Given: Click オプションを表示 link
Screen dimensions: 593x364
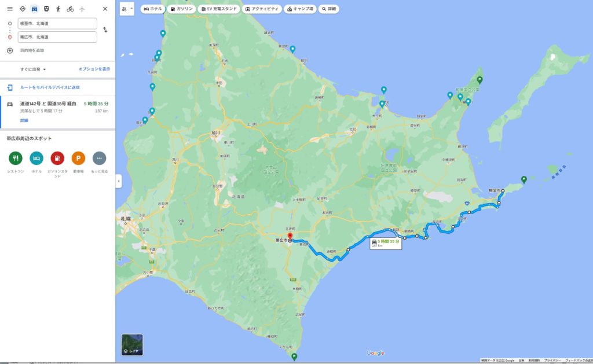Looking at the screenshot, I should (94, 69).
